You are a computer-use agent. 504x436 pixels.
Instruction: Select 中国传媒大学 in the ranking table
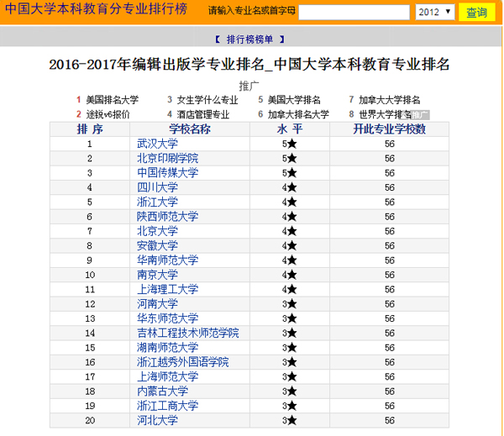tap(167, 172)
